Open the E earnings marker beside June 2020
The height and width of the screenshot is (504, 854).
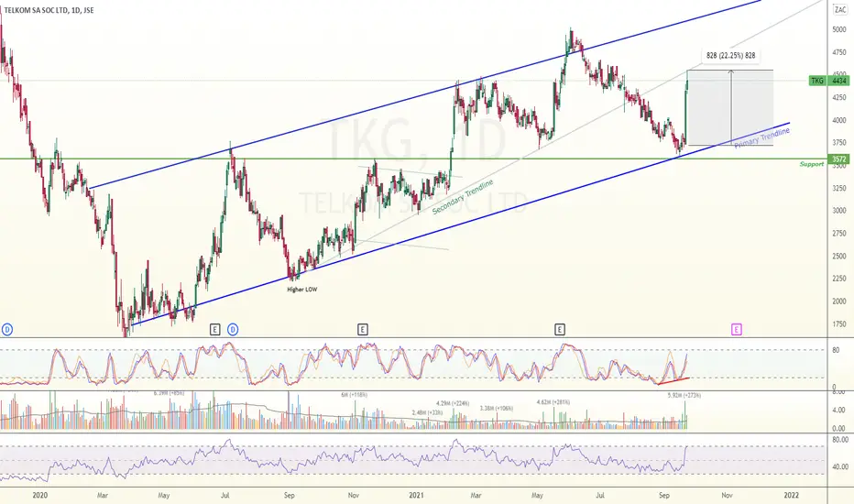pyautogui.click(x=215, y=329)
